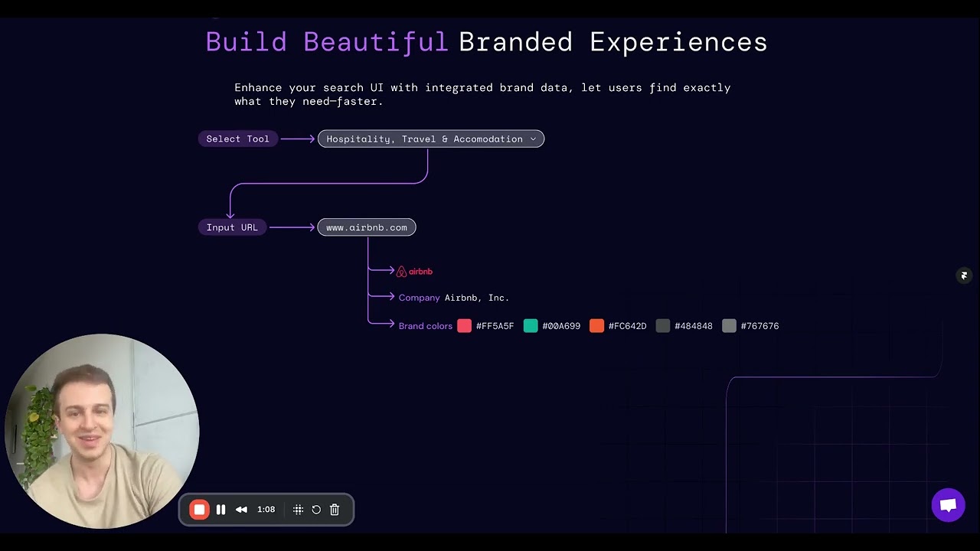Image resolution: width=980 pixels, height=551 pixels.
Task: Open the purple chat widget
Action: (948, 505)
